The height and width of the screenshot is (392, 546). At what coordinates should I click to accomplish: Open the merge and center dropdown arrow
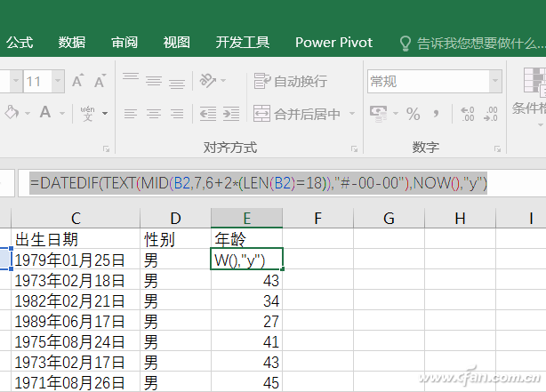pos(351,114)
